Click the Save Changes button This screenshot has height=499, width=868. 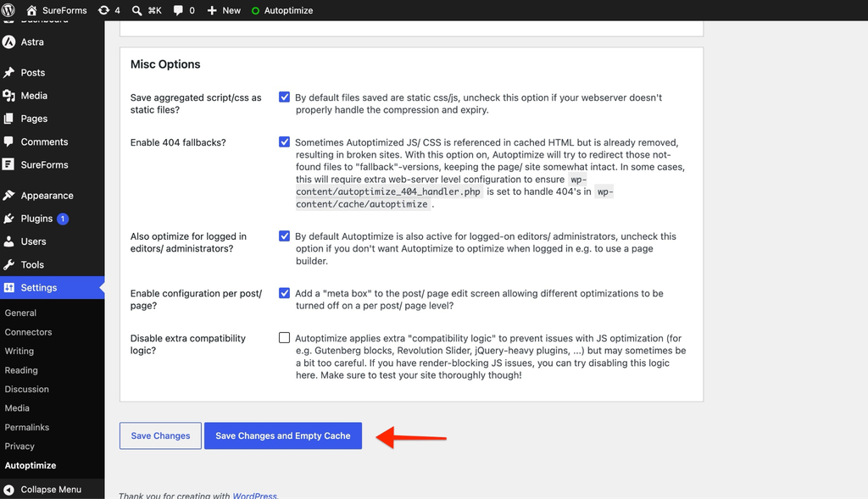(x=160, y=436)
